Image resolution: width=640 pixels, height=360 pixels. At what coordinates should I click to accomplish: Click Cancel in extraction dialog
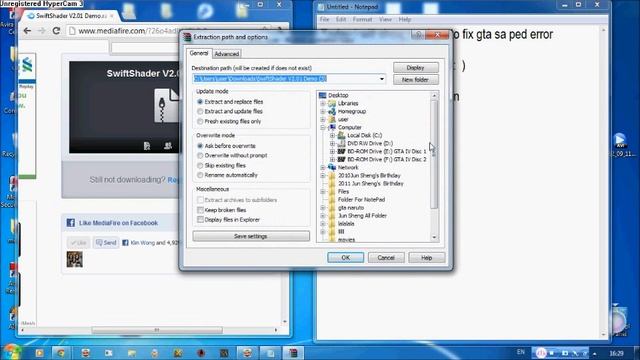386,258
